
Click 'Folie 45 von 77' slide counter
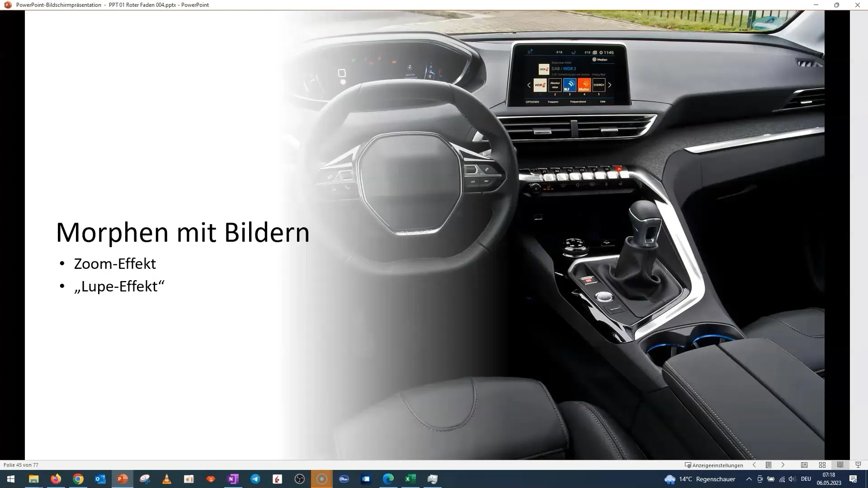click(x=21, y=465)
